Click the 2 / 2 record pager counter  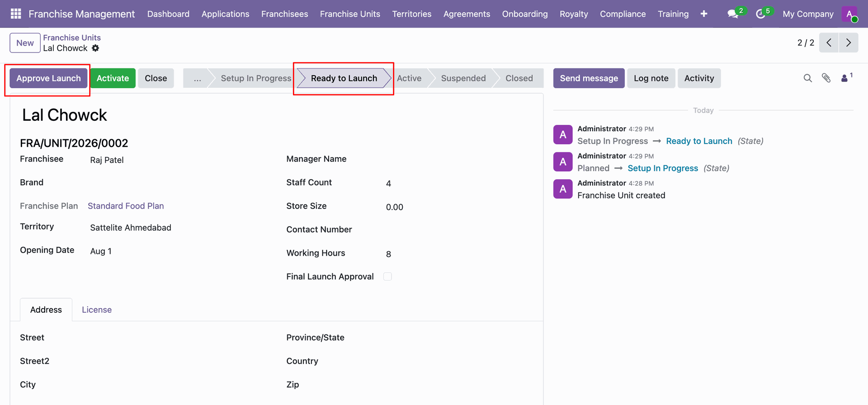coord(806,43)
